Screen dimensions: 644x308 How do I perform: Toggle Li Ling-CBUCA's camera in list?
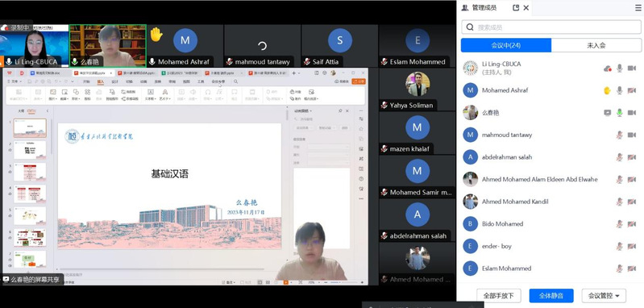click(632, 69)
